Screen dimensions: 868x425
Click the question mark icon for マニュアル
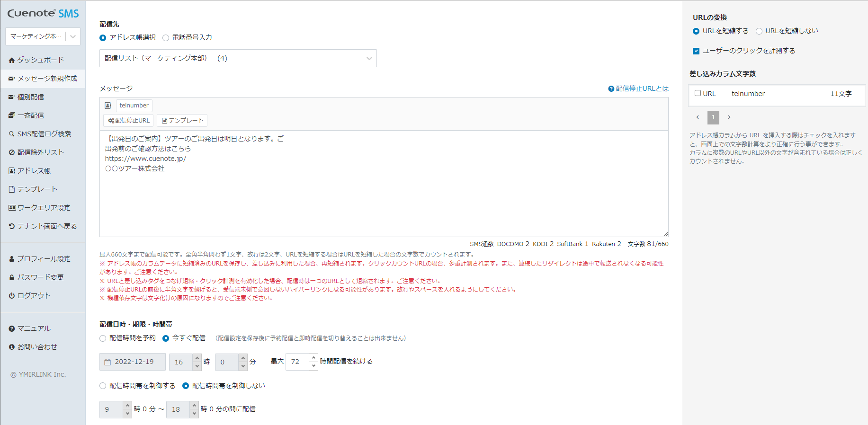[12, 328]
